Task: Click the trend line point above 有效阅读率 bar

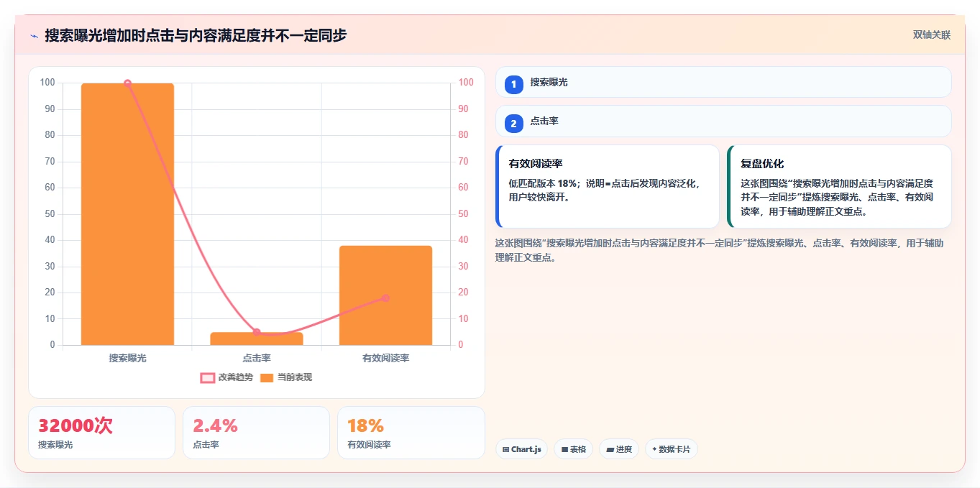Action: (x=385, y=298)
